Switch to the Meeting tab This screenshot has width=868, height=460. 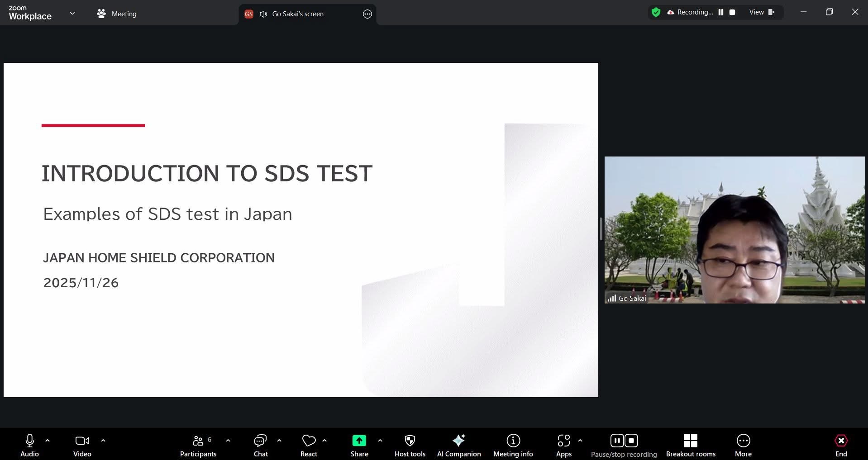point(117,14)
